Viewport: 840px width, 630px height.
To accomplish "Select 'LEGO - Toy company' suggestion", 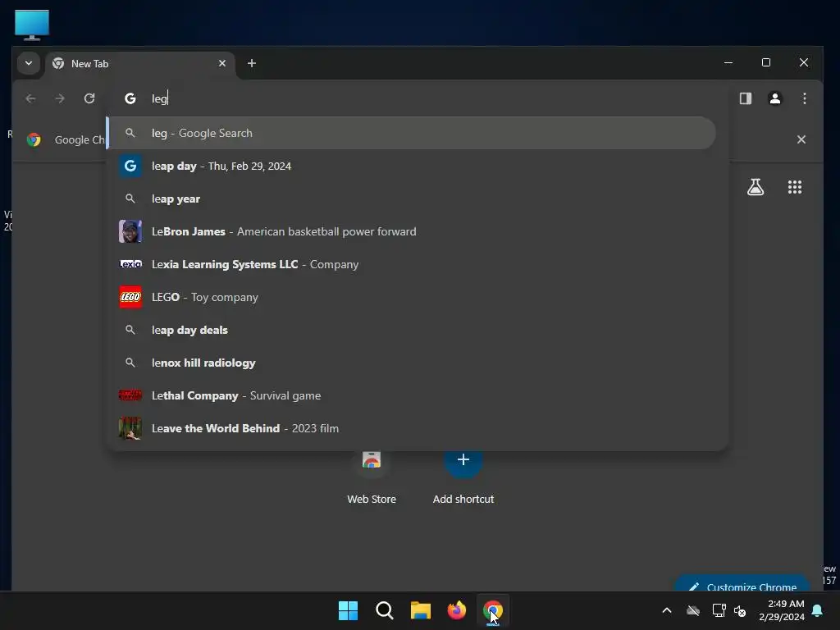I will pos(412,297).
